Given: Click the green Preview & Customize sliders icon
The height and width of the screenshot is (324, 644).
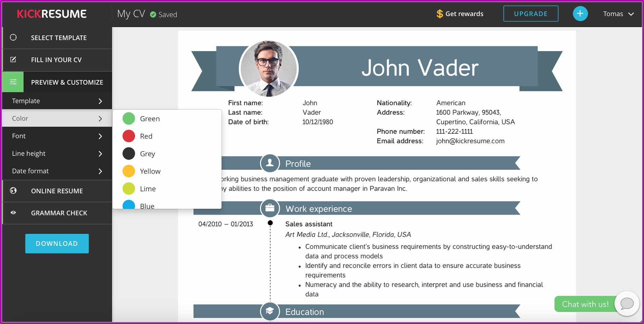Looking at the screenshot, I should [13, 82].
